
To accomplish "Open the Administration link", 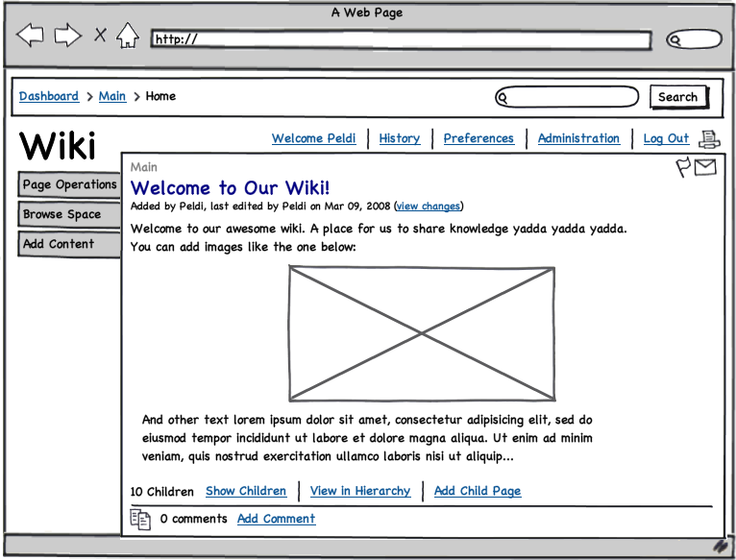I will 578,138.
